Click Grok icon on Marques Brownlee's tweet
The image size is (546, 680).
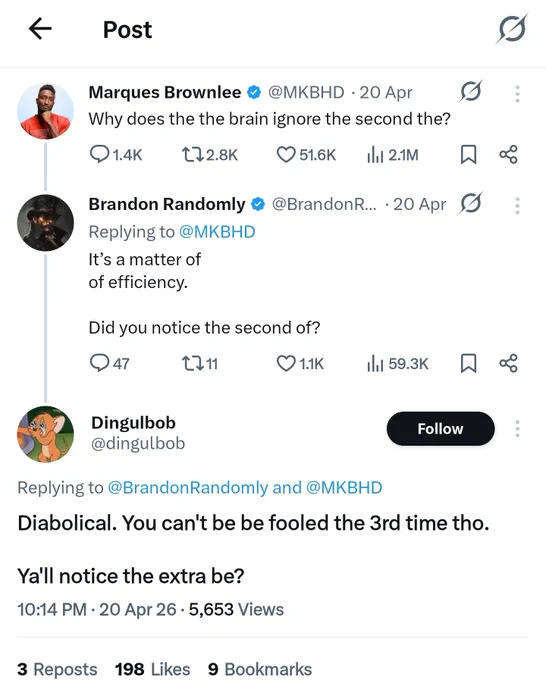(471, 92)
